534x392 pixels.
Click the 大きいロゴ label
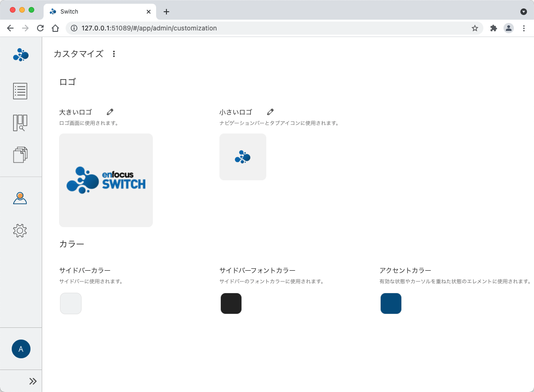point(75,112)
